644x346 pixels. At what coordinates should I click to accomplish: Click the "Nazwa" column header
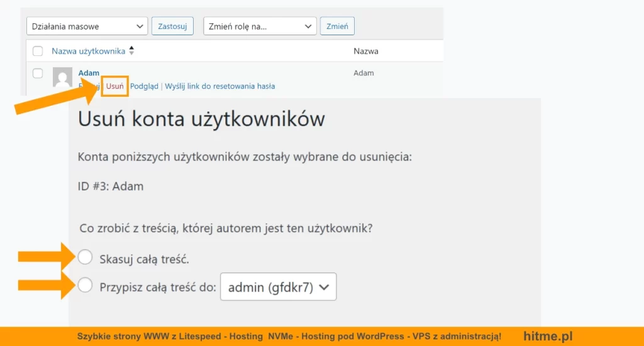click(x=366, y=51)
